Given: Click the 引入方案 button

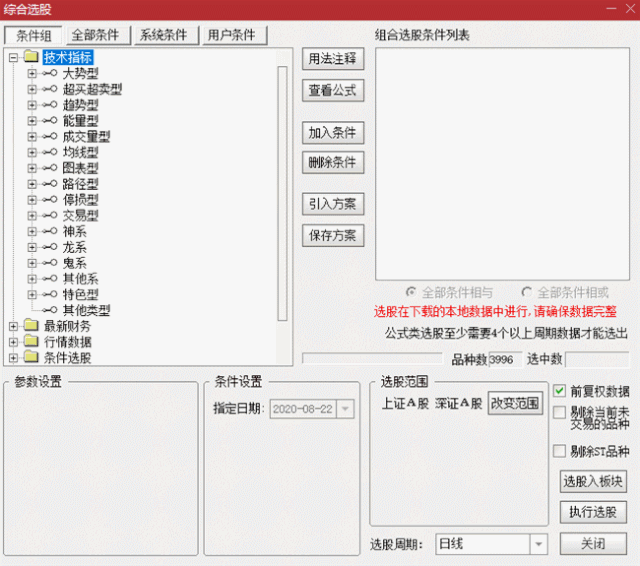Looking at the screenshot, I should click(x=333, y=204).
